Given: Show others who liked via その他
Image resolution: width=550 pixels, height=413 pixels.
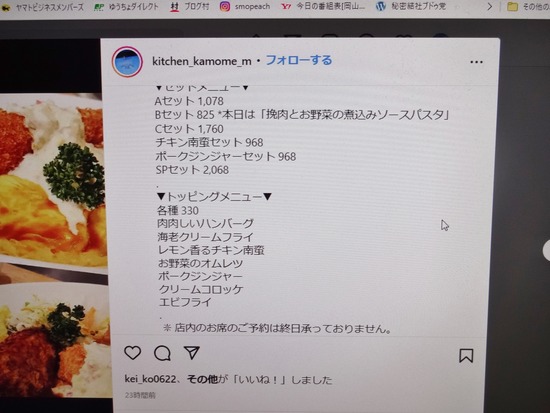Looking at the screenshot, I should click(202, 379).
